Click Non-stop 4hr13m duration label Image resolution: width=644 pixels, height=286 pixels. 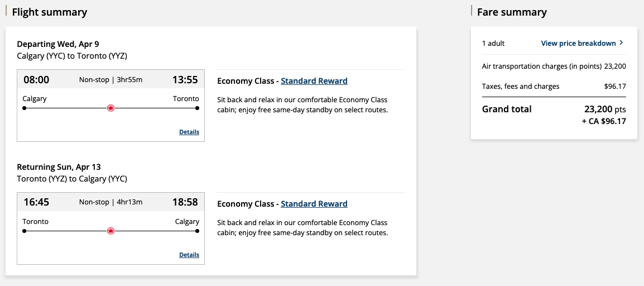pos(111,202)
